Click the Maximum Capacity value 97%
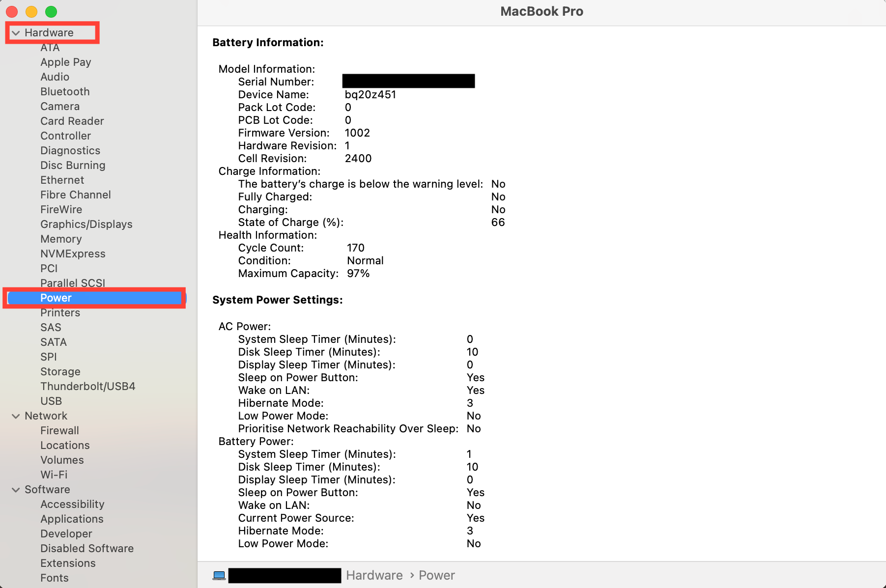 click(x=358, y=274)
